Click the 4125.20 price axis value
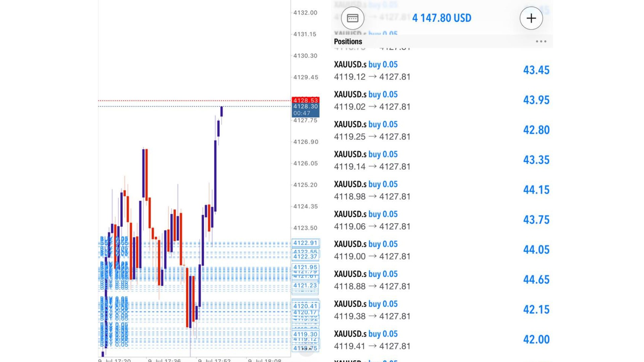The image size is (644, 362). tap(305, 185)
